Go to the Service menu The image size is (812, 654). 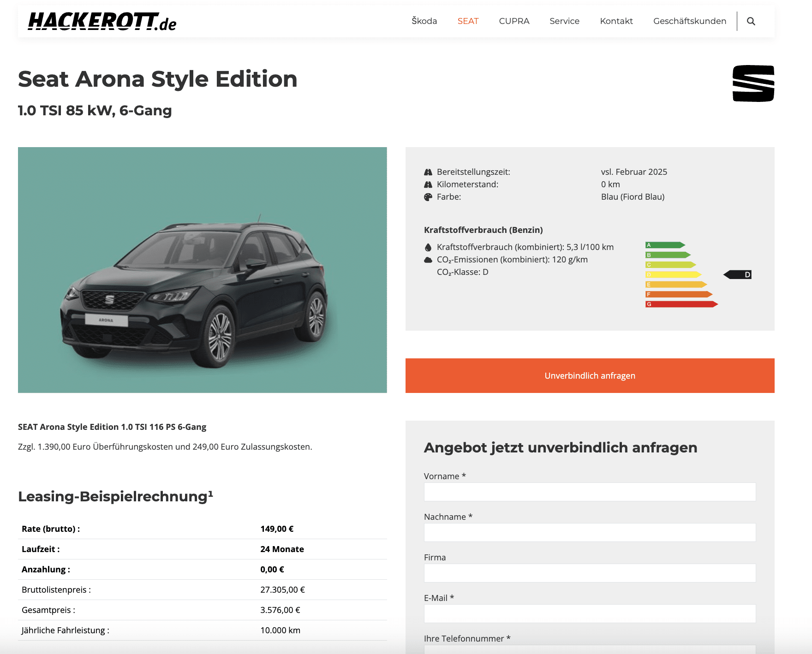[x=564, y=21]
